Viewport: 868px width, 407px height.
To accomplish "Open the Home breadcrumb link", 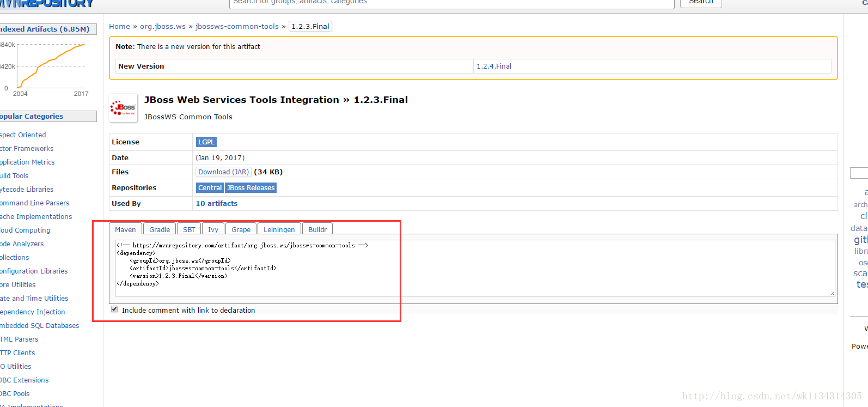I will (119, 26).
